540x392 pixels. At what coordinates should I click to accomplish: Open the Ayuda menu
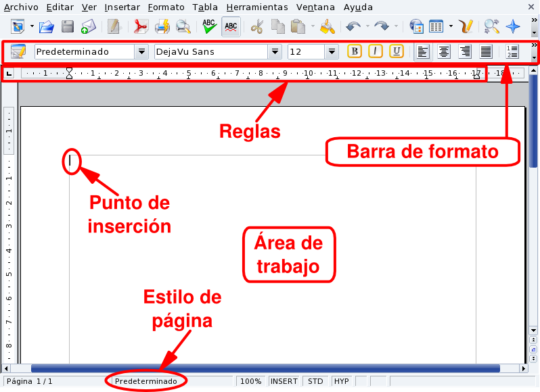click(358, 7)
